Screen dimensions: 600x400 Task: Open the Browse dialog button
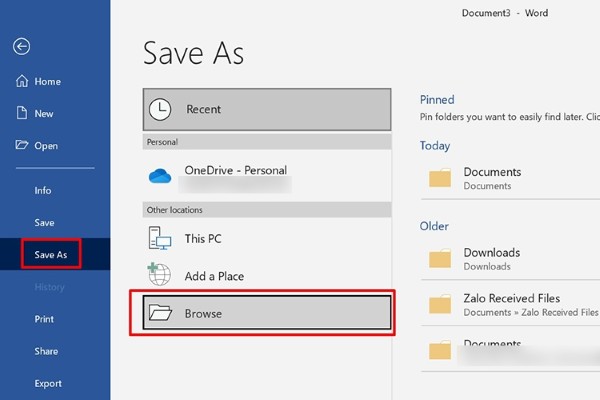(x=267, y=312)
